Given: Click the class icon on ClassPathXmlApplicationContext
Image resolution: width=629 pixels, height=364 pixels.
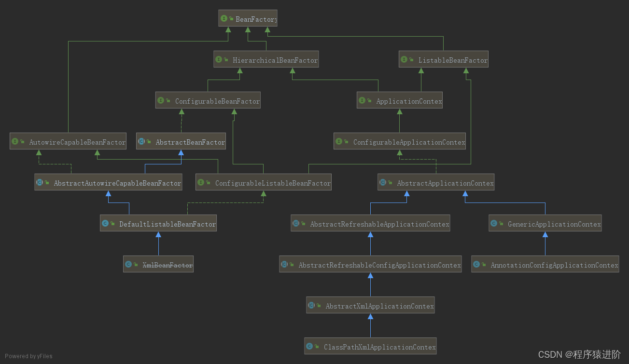Looking at the screenshot, I should point(310,347).
